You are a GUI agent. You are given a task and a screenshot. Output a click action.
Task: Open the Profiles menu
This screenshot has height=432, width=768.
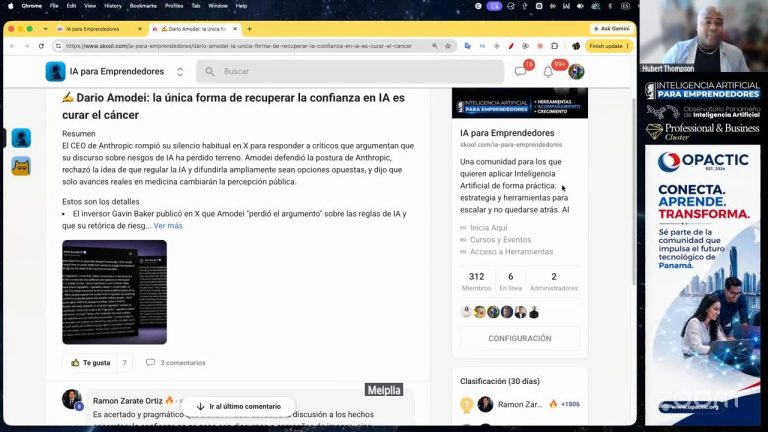pos(174,6)
